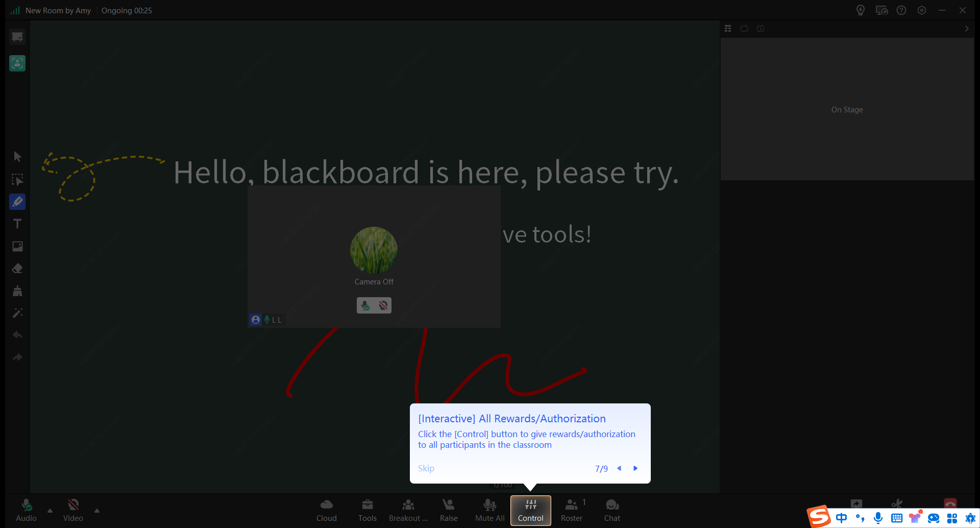
Task: Open the Roster list
Action: (x=572, y=510)
